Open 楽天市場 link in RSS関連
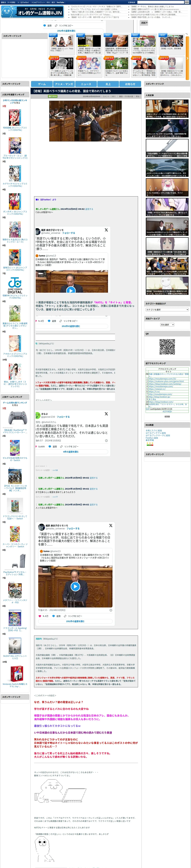The width and height of the screenshot is (191, 868). (x=150, y=440)
